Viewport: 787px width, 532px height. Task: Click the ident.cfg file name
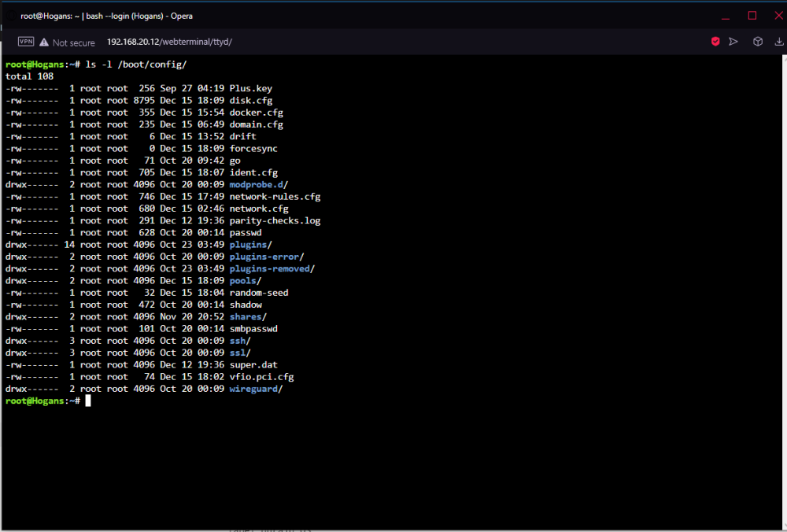click(x=253, y=172)
